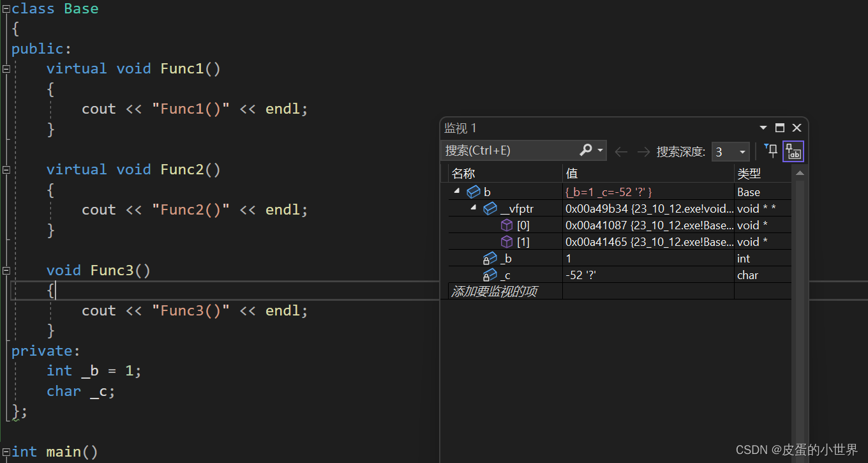
Task: Select the _b variable name
Action: (506, 259)
